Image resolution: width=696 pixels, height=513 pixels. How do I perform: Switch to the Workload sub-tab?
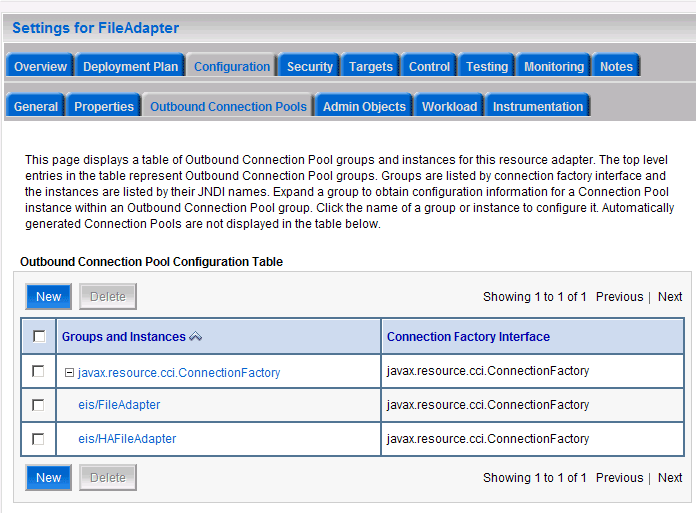tap(449, 106)
